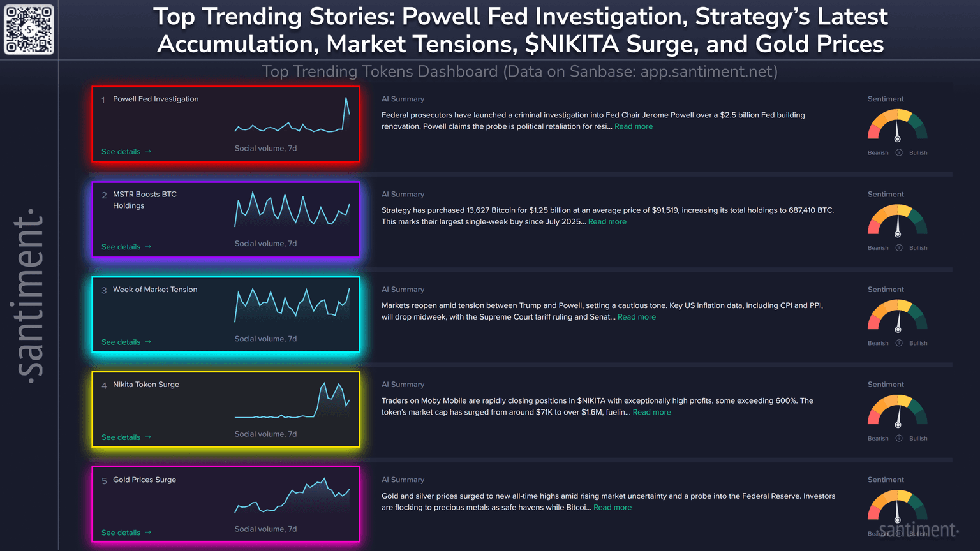Open See details for Week of Market Tension
This screenshot has width=980, height=551.
click(126, 342)
